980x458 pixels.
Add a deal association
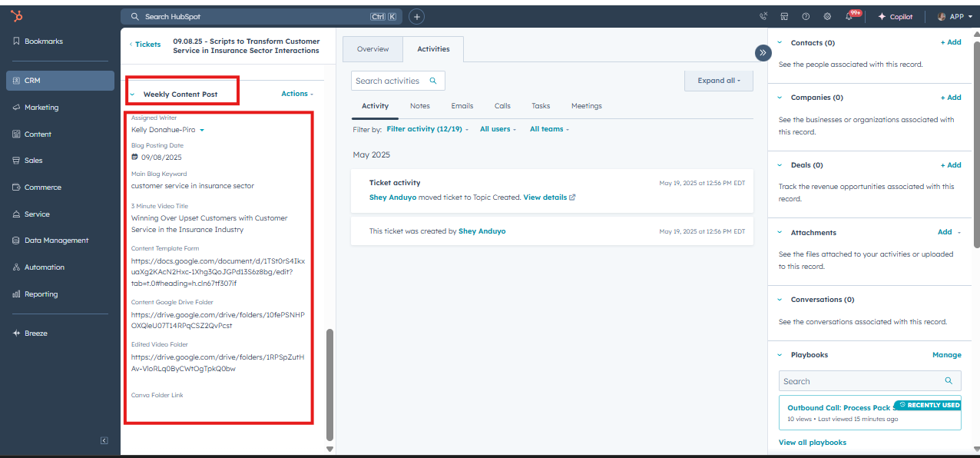[x=951, y=165]
